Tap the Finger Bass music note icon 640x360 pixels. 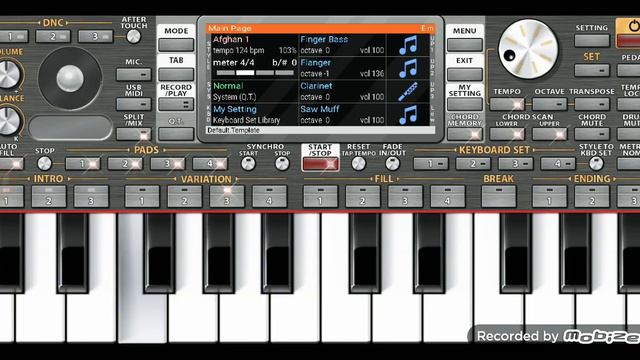pos(408,45)
